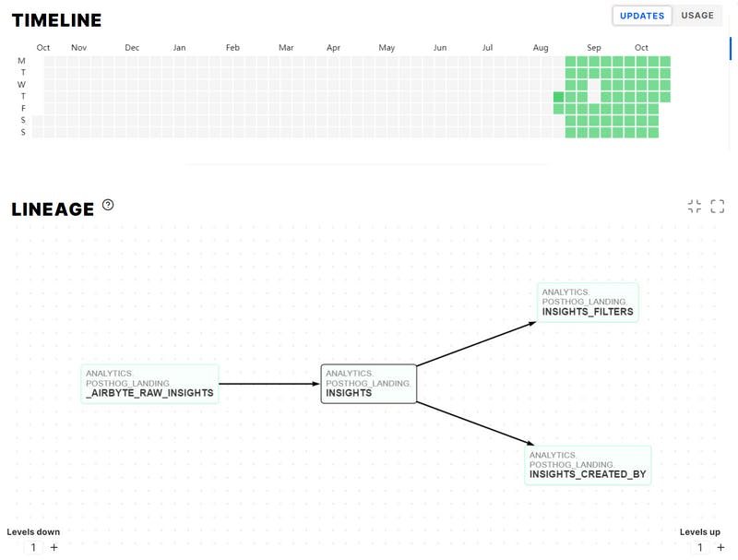Click the last green Sunday cell in the timeline
738x560 pixels.
tap(653, 133)
